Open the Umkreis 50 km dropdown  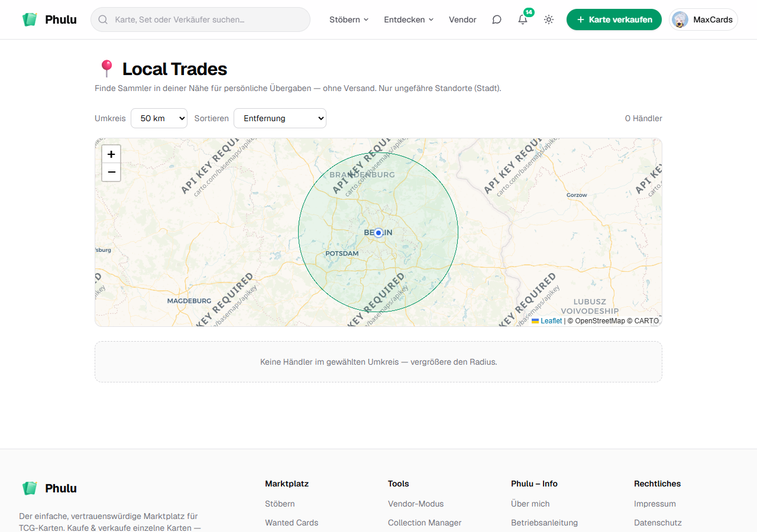pos(159,118)
